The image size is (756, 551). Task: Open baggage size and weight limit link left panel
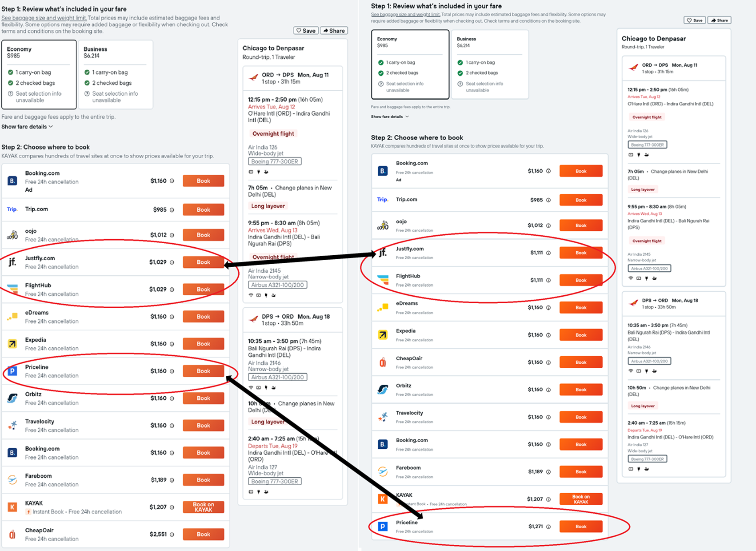click(44, 18)
